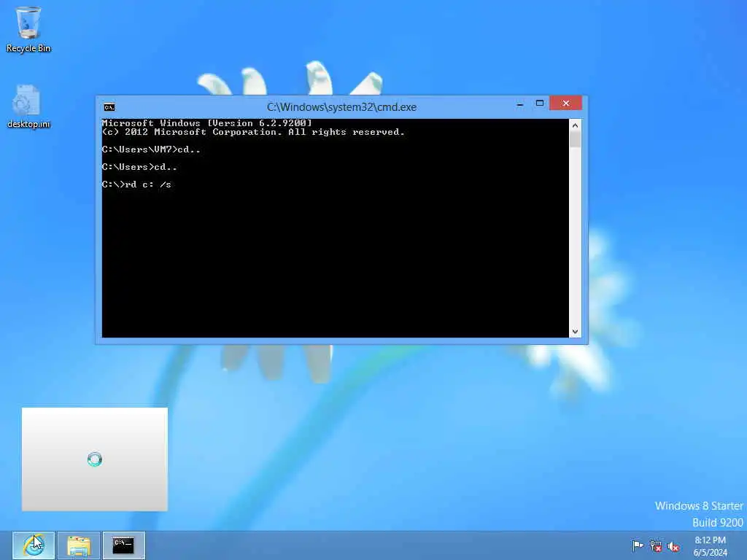Maximize the cmd.exe window

tap(540, 104)
